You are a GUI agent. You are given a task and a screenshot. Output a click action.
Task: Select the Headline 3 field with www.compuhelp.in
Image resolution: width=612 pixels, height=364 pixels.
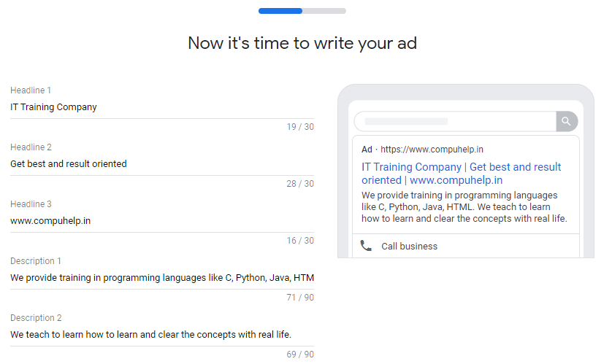(161, 221)
